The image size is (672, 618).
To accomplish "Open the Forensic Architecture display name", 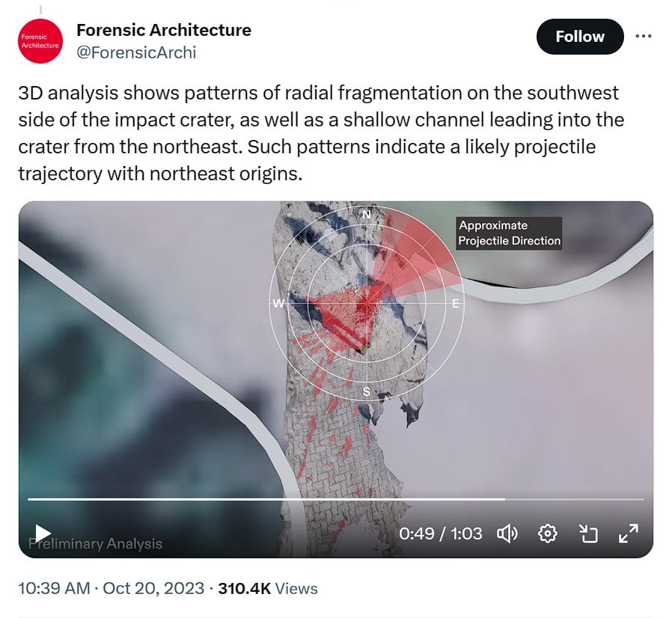I will click(x=164, y=30).
